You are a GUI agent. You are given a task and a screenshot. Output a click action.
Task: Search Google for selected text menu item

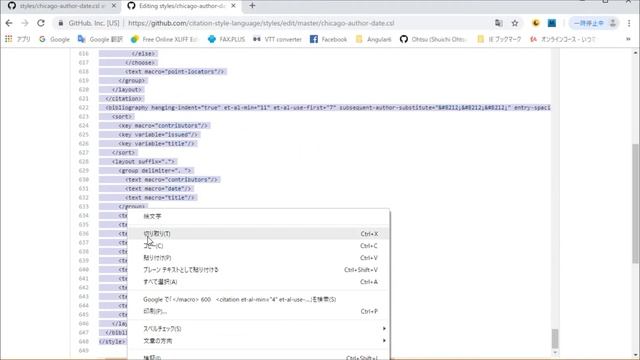tap(259, 300)
